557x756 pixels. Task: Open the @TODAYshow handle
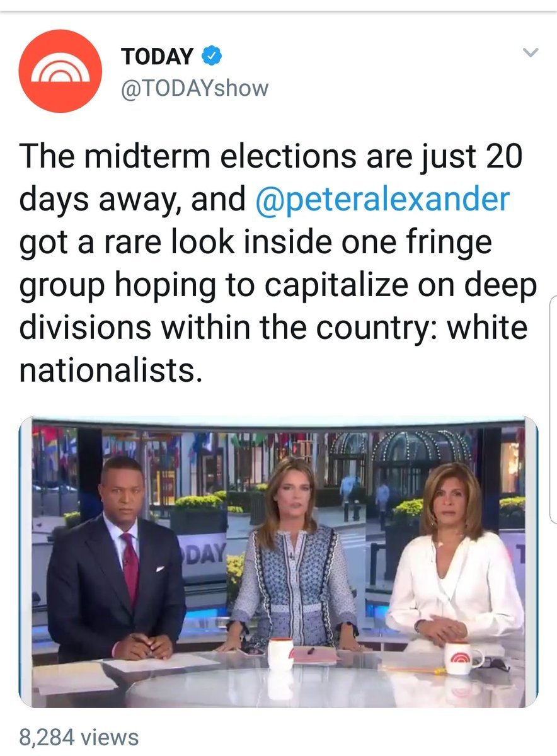pyautogui.click(x=195, y=88)
